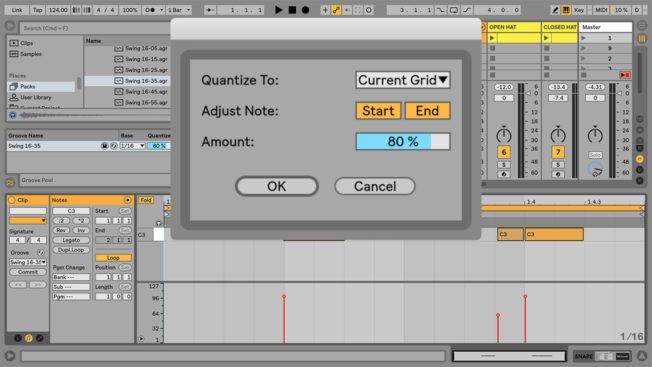This screenshot has width=652, height=367.
Task: Open the Quantize To Current Grid dropdown
Action: coord(403,80)
